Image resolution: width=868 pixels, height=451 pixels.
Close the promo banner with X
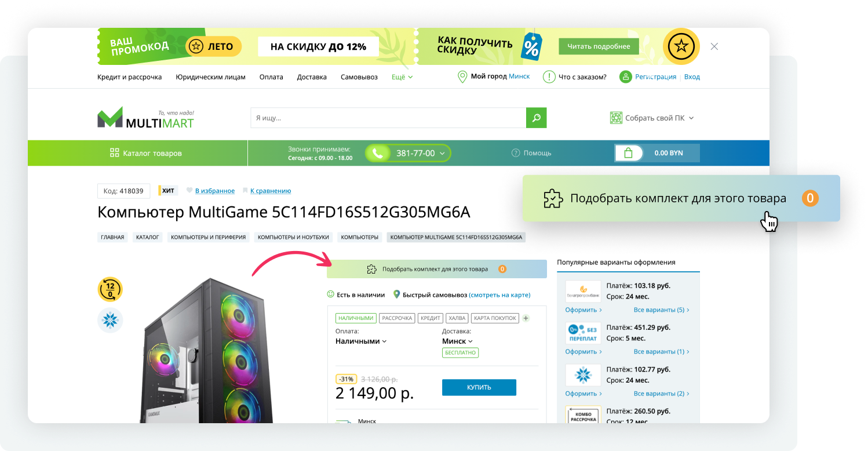coord(714,46)
